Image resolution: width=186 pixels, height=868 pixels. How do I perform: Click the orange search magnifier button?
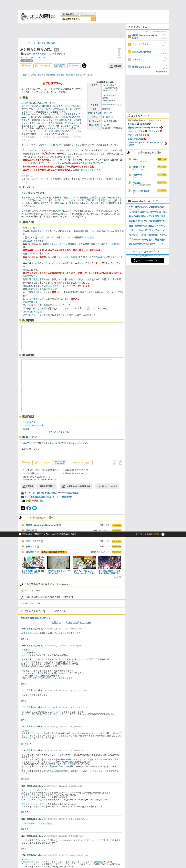93,19
